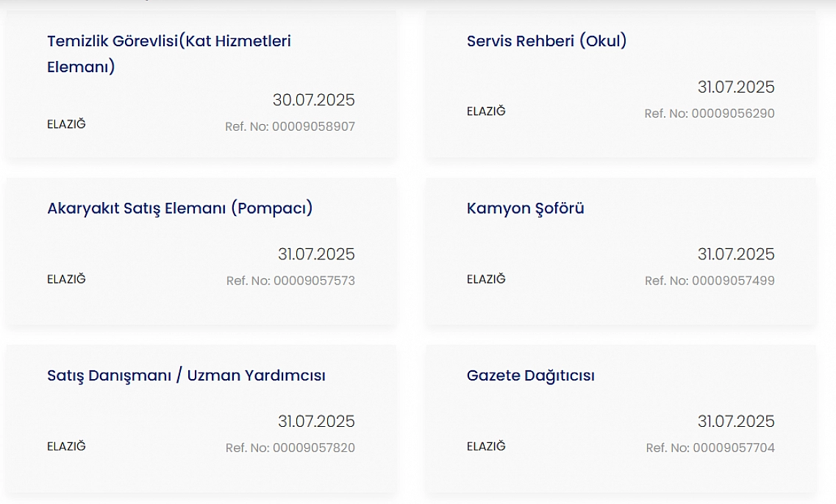Click ELAZIĞ location on Temizlik Görevlisi card

coord(66,124)
